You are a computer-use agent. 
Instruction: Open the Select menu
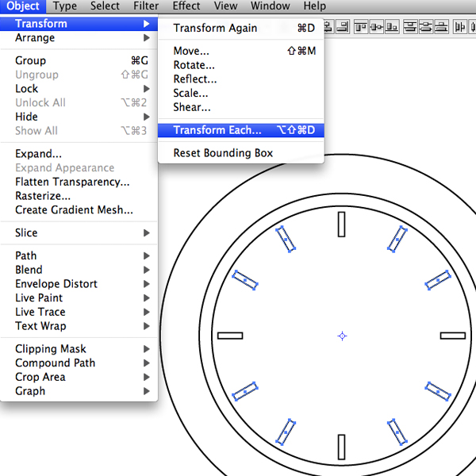(105, 6)
